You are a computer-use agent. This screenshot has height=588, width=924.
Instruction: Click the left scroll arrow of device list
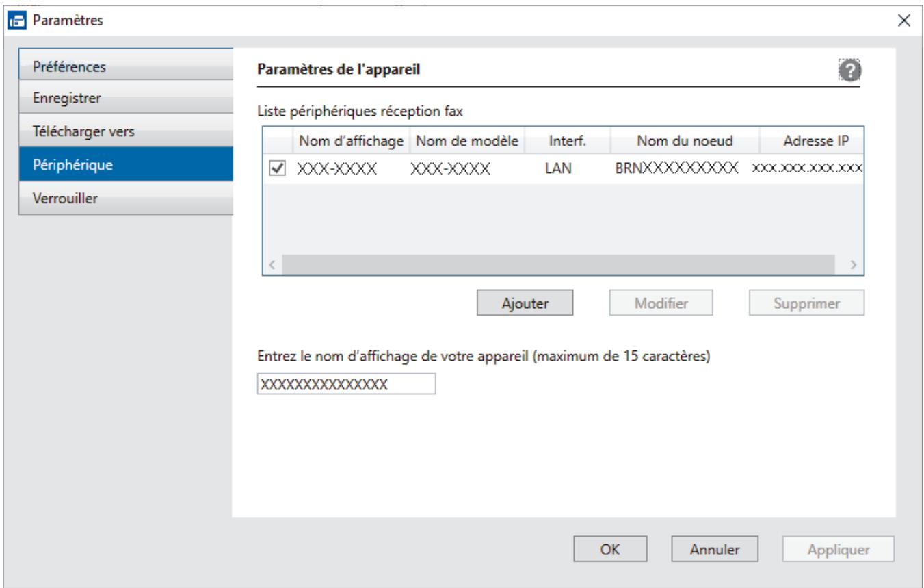click(270, 264)
